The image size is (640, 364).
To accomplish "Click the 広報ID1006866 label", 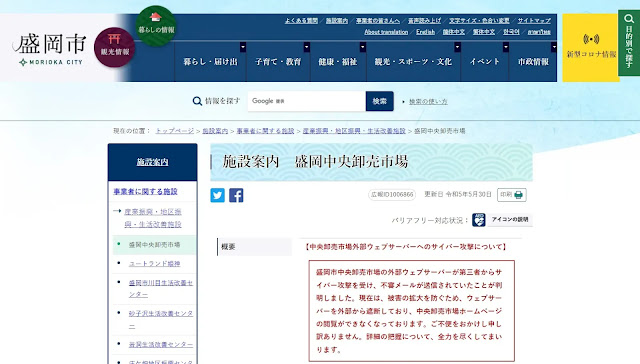I will pos(392,195).
